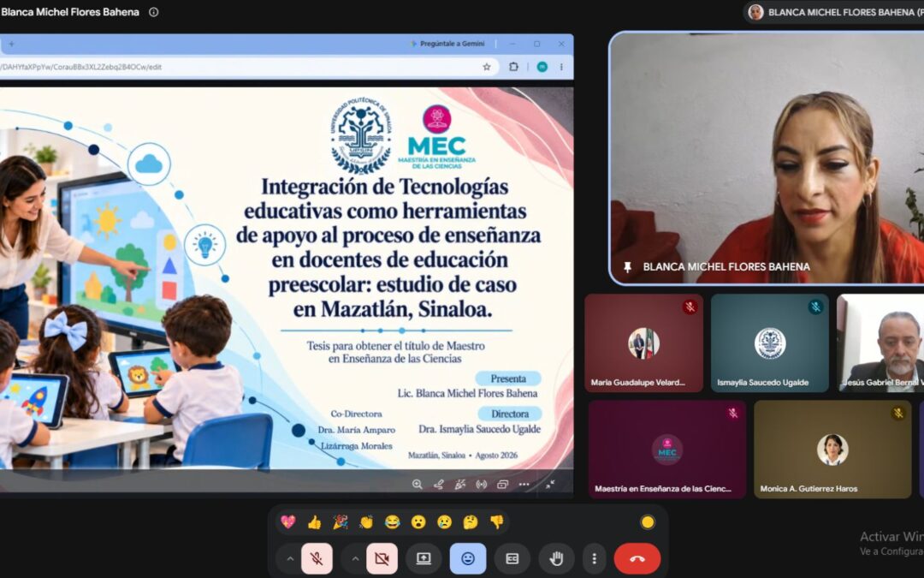924x578 pixels.
Task: Select María Guadalupe Velard... participant tile
Action: (x=644, y=343)
